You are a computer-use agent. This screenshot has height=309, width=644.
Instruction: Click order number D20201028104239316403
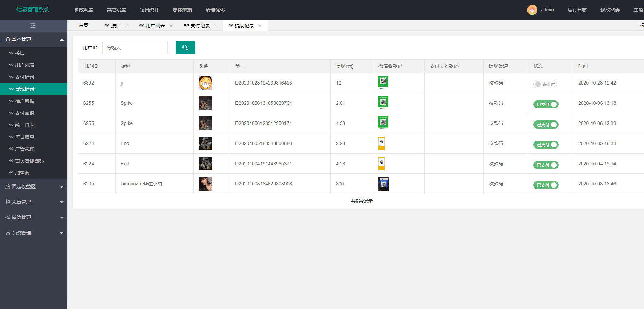tap(264, 83)
